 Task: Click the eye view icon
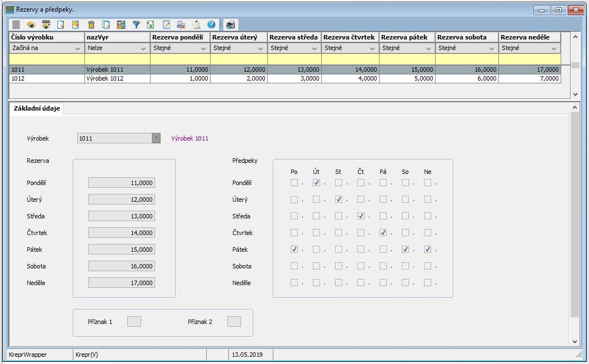coord(31,24)
